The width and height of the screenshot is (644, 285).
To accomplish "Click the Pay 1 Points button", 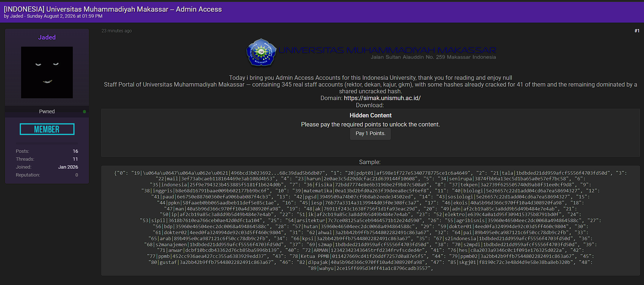I will [x=371, y=134].
